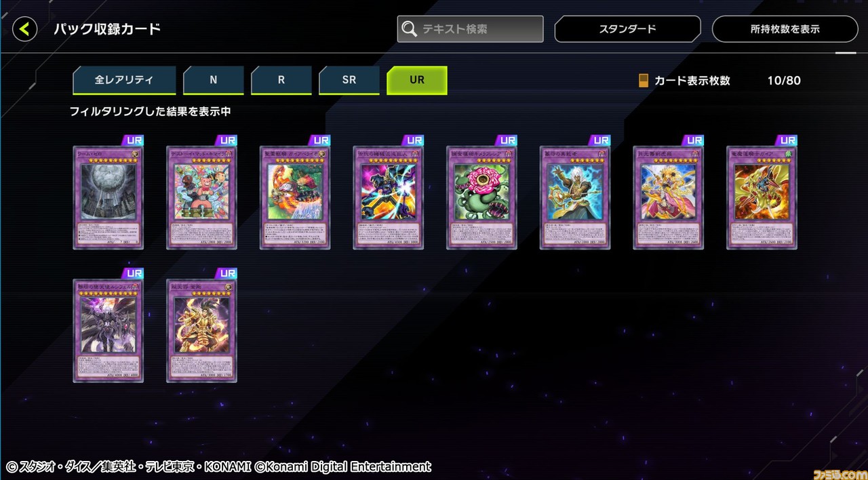The width and height of the screenshot is (868, 480).
Task: Switch to the SR rarity tab
Action: tap(349, 80)
